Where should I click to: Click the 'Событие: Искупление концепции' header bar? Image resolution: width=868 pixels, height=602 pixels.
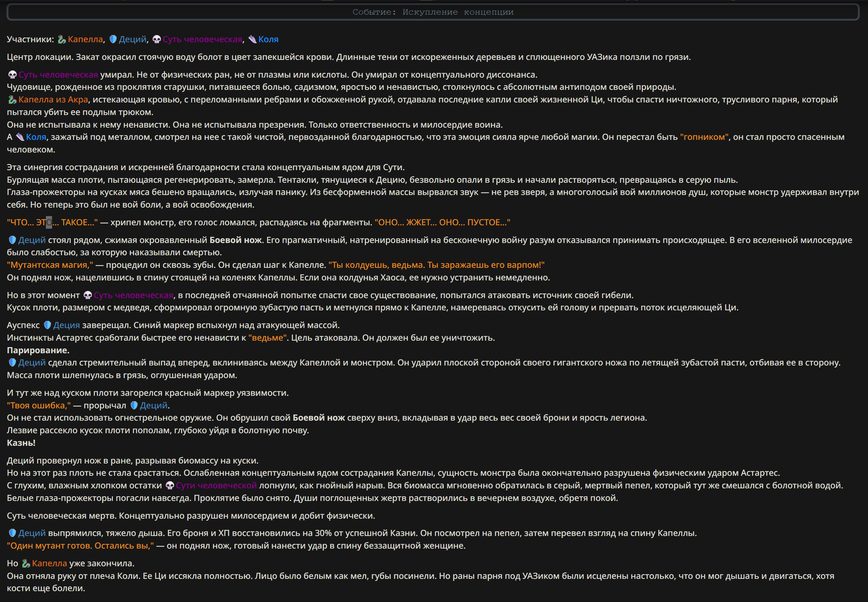point(433,12)
